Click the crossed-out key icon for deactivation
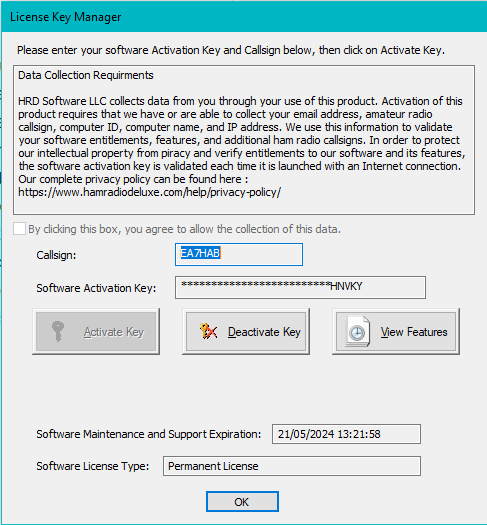 pyautogui.click(x=209, y=331)
